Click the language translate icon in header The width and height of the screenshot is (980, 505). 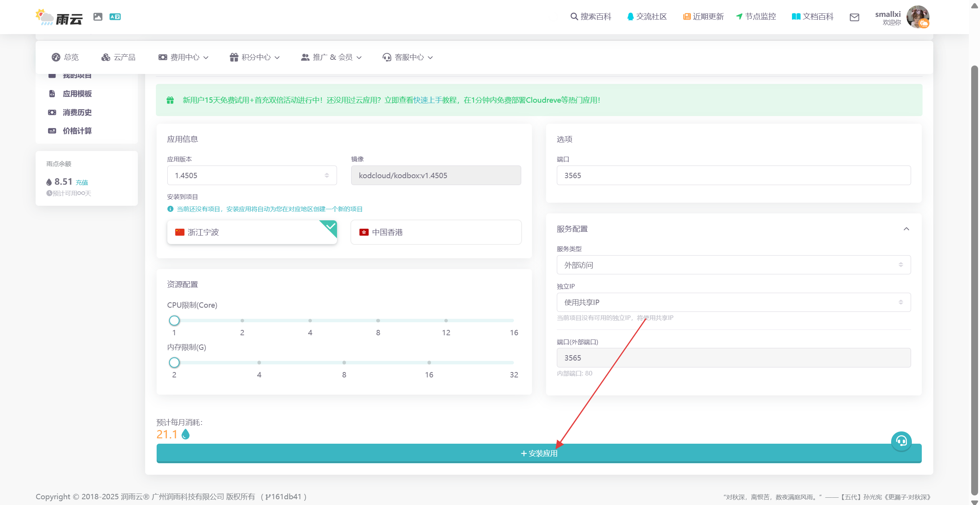115,16
